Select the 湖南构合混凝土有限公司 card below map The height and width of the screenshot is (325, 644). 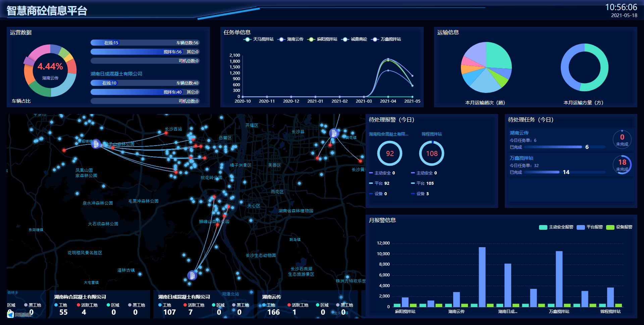click(x=100, y=305)
